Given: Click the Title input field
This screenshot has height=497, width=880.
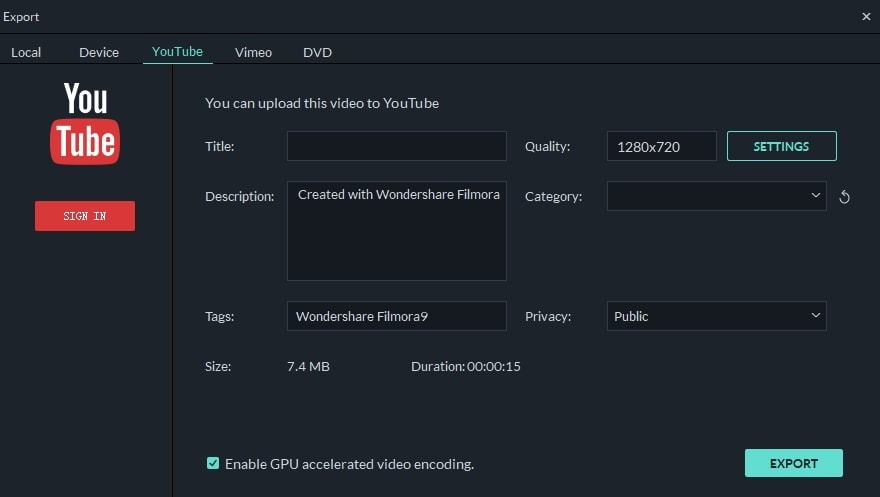Looking at the screenshot, I should (396, 146).
